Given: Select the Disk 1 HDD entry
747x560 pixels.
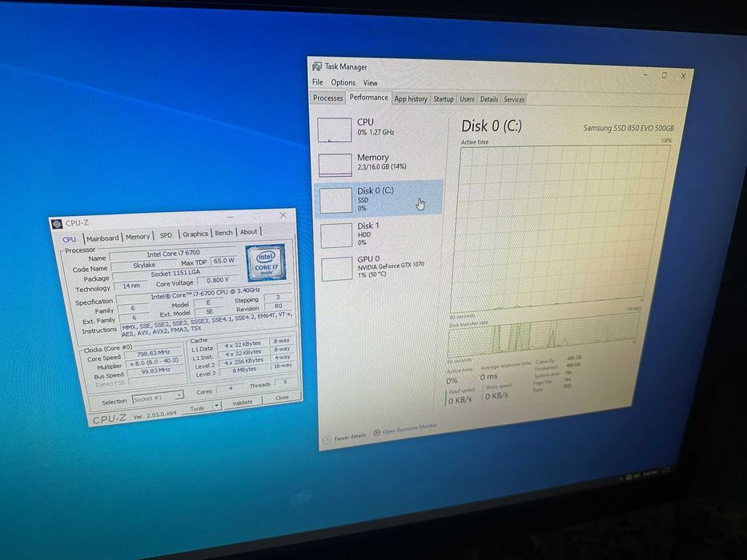Looking at the screenshot, I should point(380,234).
